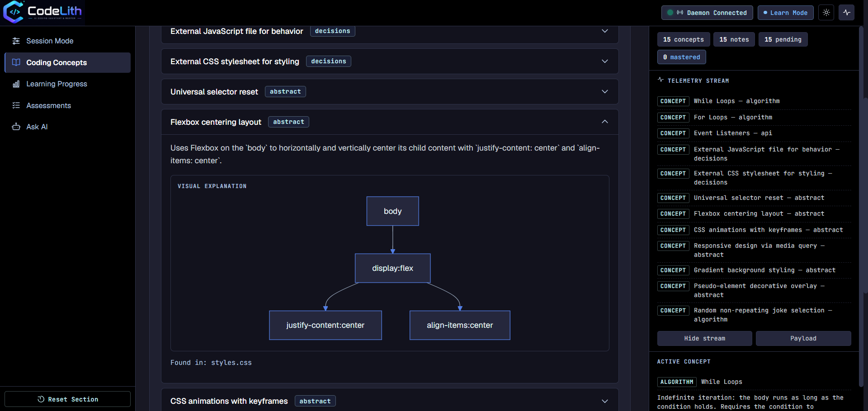Select For Loops — algorithm telemetry entry

754,117
